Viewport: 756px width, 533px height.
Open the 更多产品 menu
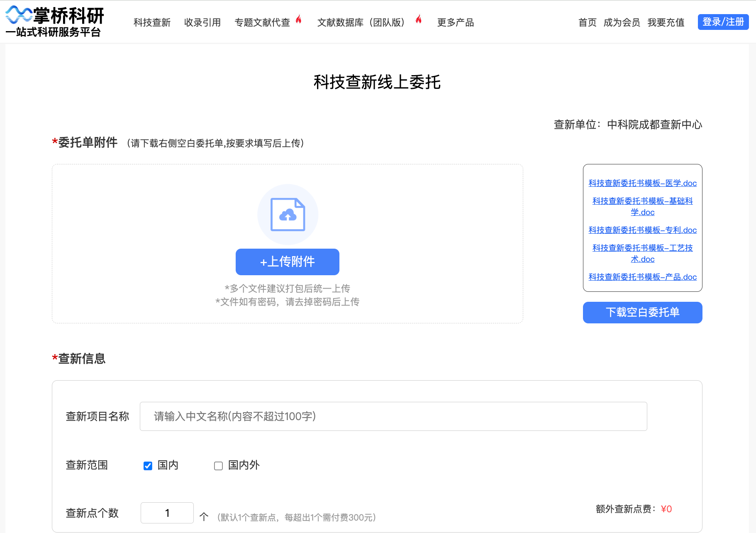[x=456, y=22]
